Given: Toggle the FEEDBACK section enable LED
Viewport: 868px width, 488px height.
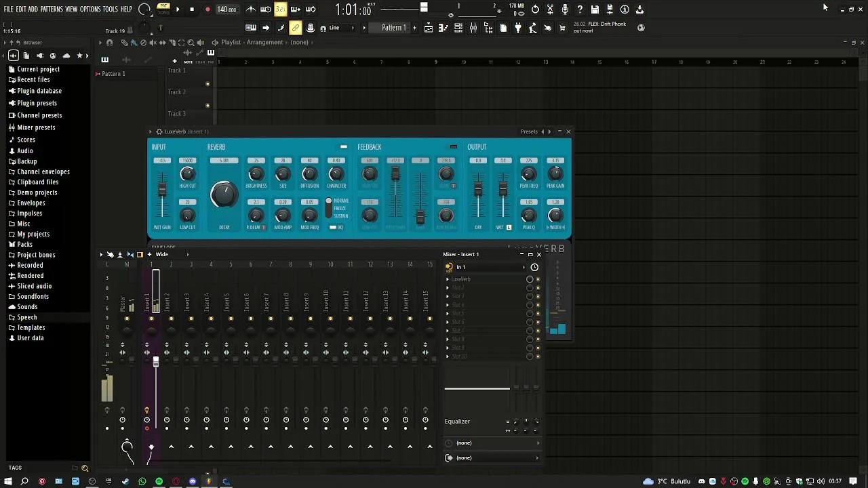Looking at the screenshot, I should pyautogui.click(x=454, y=146).
